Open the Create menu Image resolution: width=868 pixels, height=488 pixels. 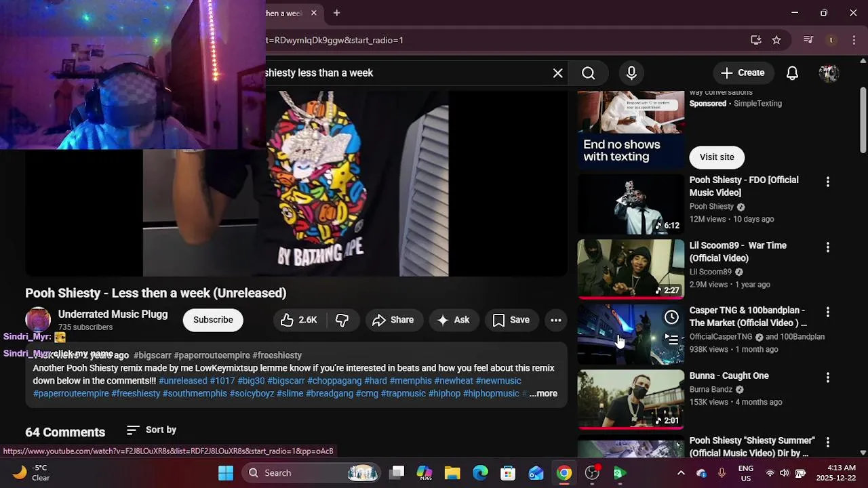(743, 73)
